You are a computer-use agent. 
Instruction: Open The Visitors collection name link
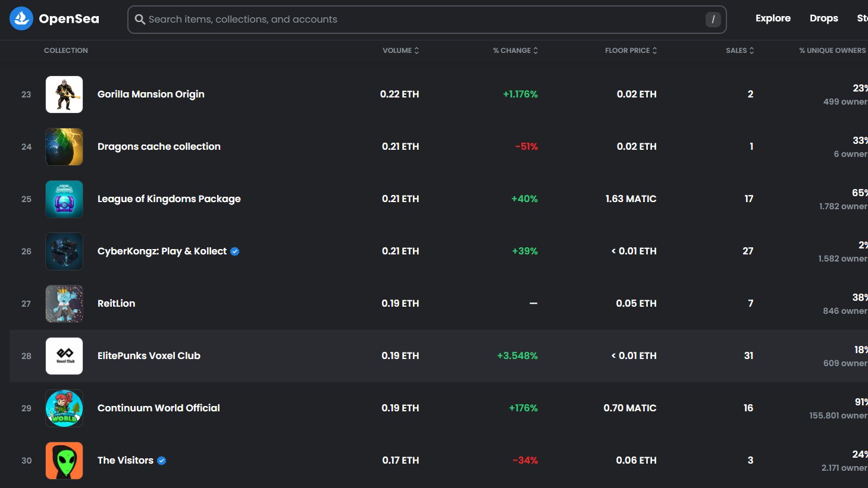126,460
